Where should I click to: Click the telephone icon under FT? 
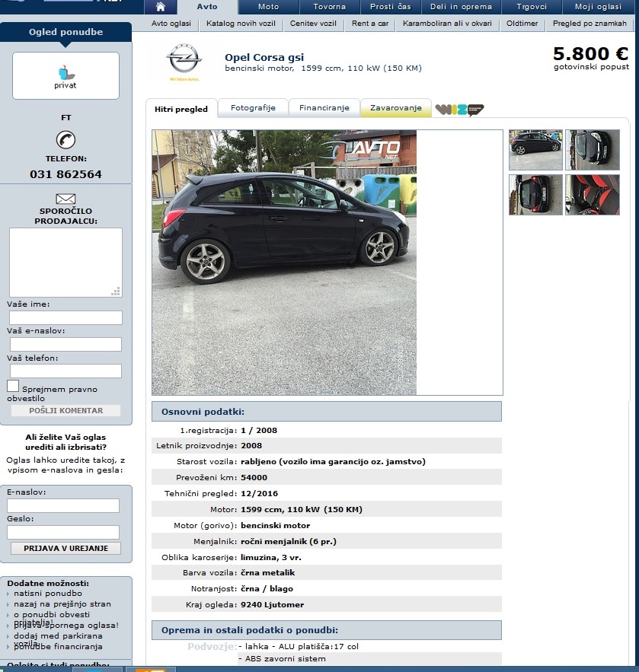click(65, 140)
